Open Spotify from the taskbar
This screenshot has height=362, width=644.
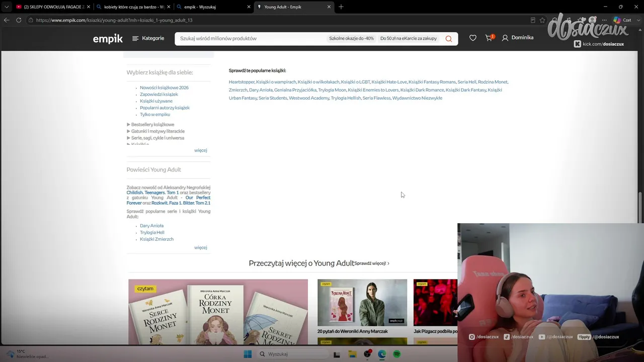coord(396,354)
